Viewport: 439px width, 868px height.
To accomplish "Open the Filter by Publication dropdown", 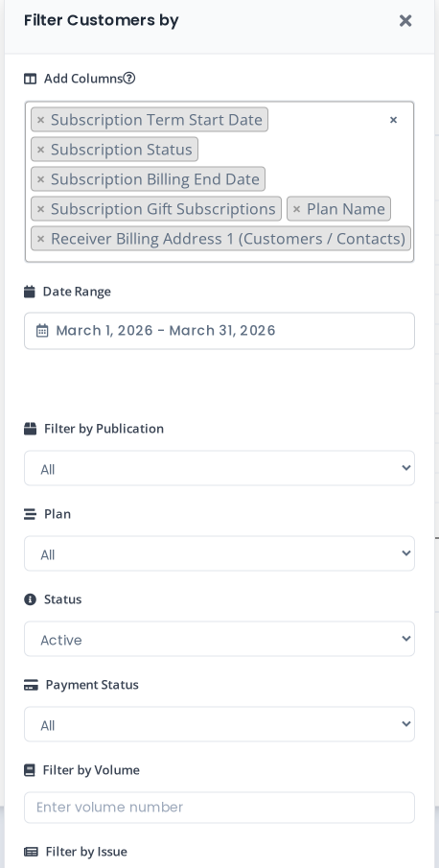I will click(219, 468).
